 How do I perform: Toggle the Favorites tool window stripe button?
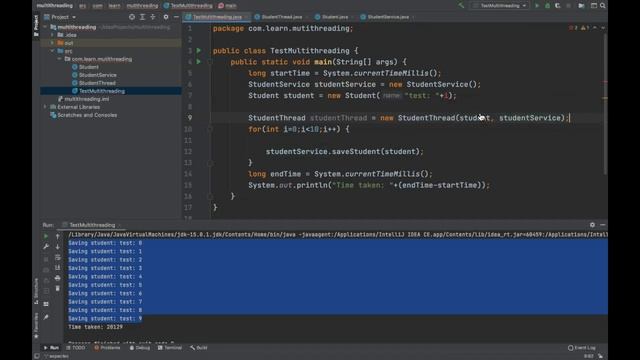coord(36,325)
